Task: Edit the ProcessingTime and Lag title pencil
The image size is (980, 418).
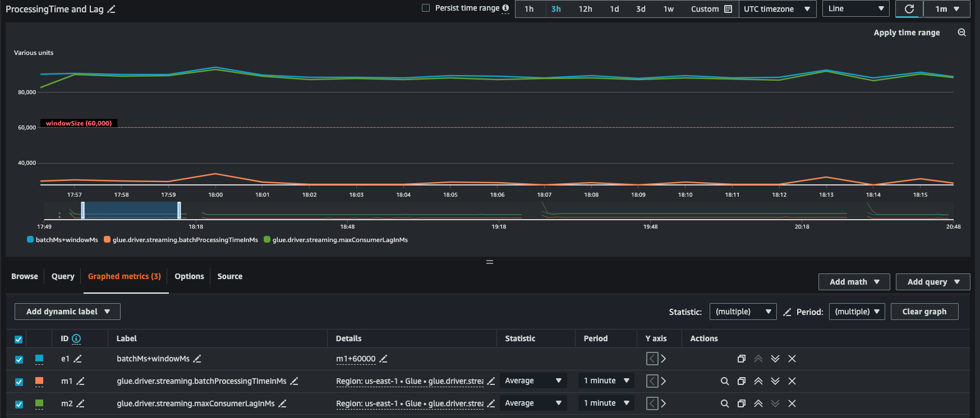Action: (x=112, y=10)
